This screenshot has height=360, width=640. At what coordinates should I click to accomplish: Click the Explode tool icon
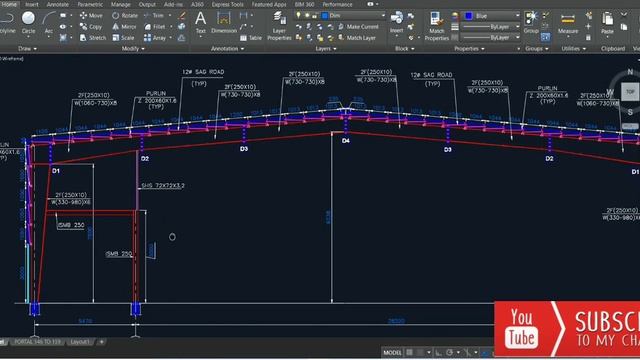(x=182, y=27)
